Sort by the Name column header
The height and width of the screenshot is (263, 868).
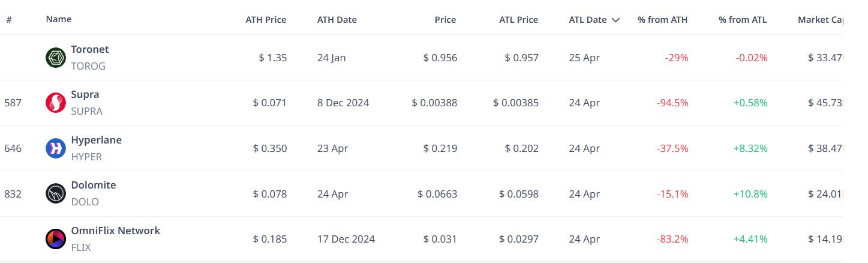59,19
